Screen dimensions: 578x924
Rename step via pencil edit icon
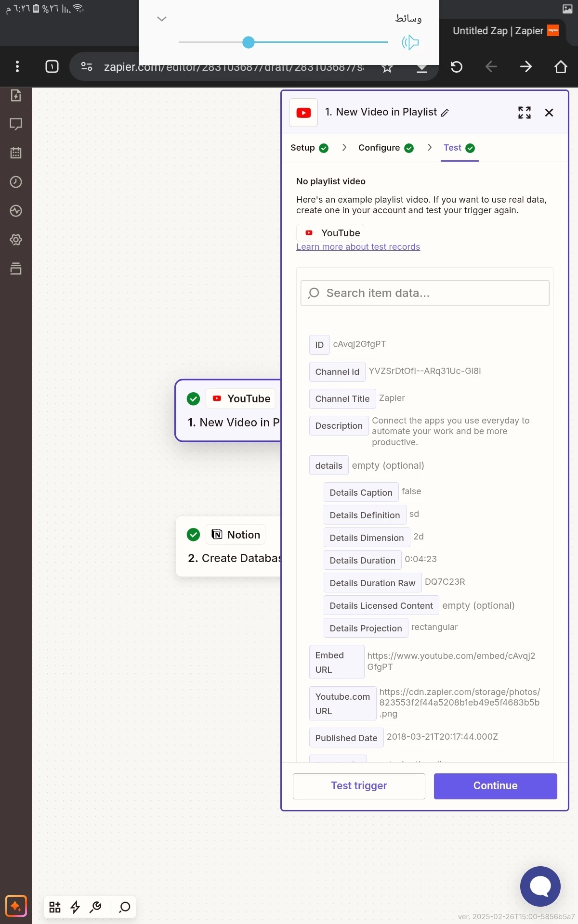445,113
